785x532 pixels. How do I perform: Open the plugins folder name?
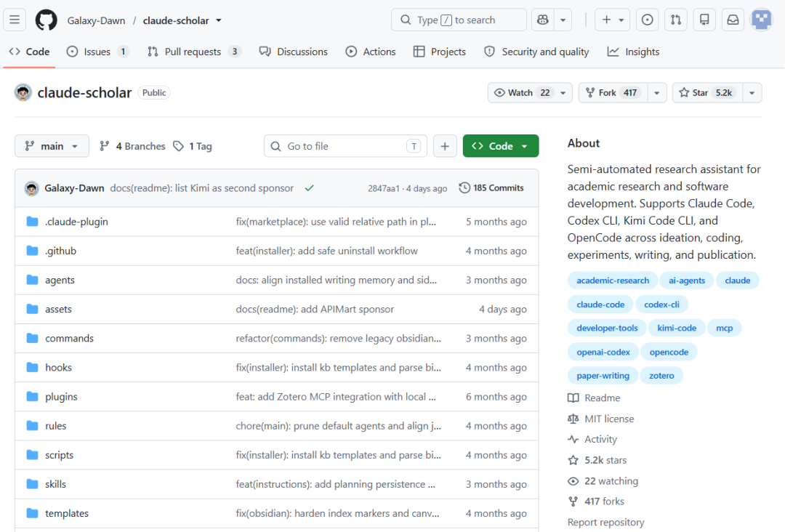click(61, 397)
